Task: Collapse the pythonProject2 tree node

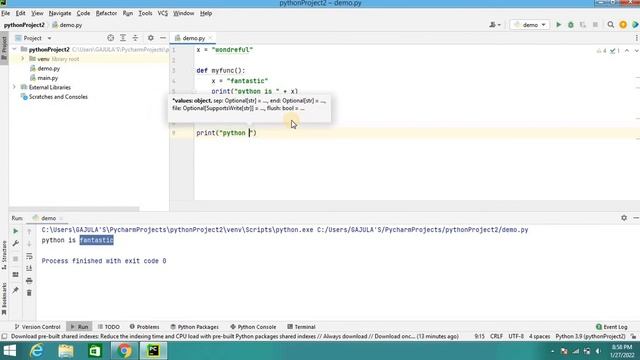Action: 15,49
